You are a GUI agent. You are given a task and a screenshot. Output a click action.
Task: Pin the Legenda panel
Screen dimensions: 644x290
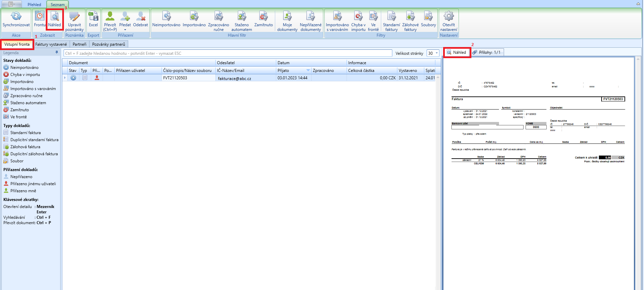[x=57, y=52]
